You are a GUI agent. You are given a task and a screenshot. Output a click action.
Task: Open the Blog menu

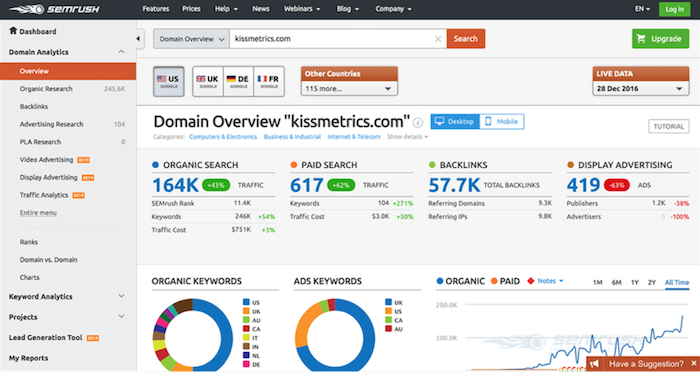pos(348,9)
